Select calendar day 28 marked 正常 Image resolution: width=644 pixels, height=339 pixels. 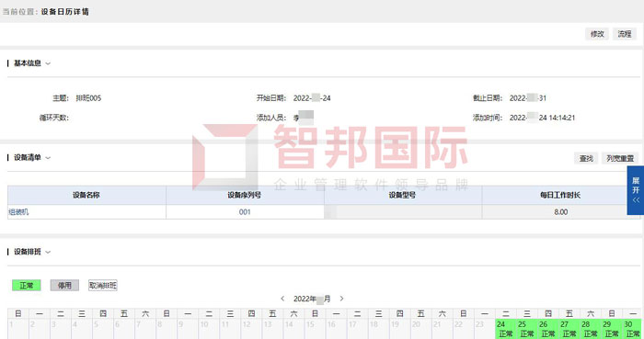[591, 329]
